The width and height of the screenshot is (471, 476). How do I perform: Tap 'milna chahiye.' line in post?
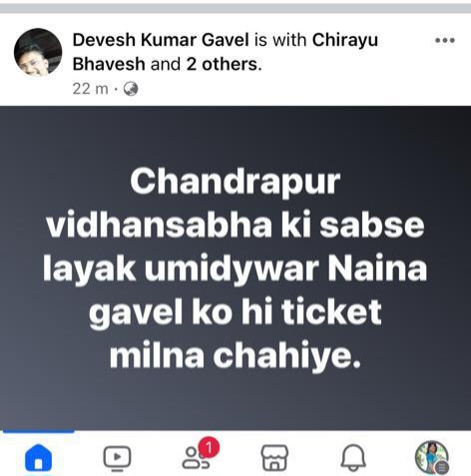(x=235, y=356)
